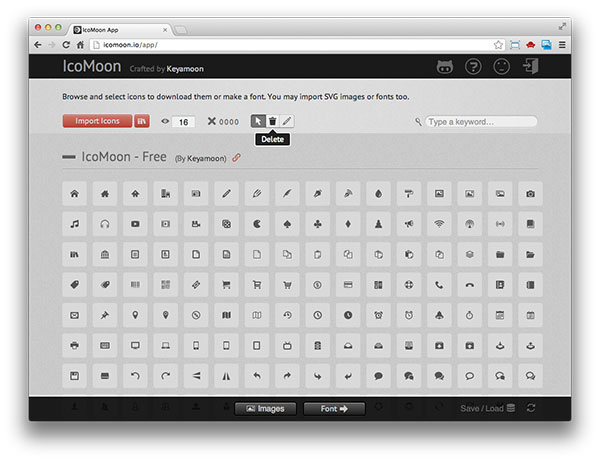The width and height of the screenshot is (600, 461).
Task: Select the solid speech bubble icon
Action: 378,376
